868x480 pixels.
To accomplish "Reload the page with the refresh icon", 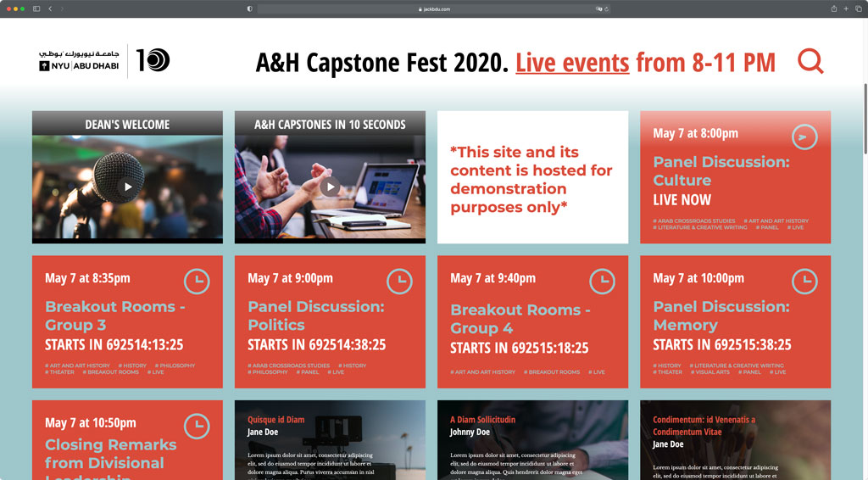I will pyautogui.click(x=606, y=8).
